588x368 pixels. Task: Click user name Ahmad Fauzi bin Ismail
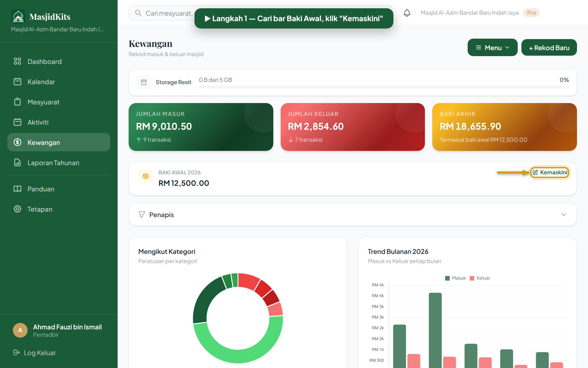67,327
